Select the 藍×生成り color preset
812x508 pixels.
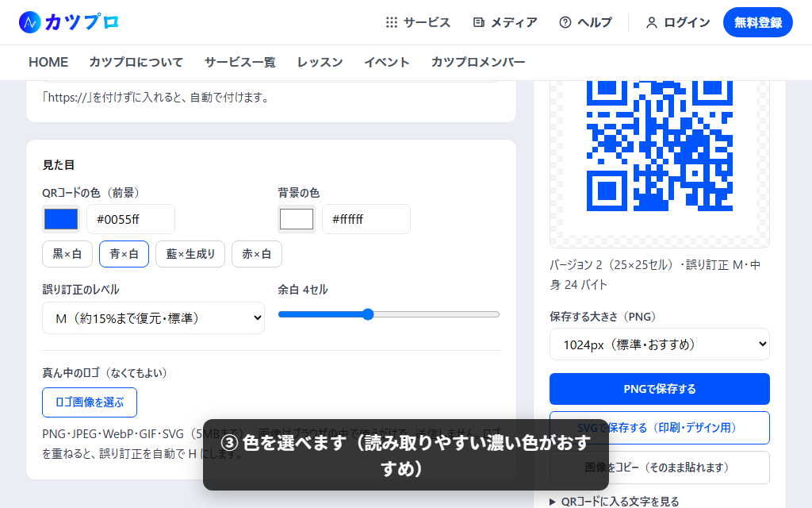point(190,254)
